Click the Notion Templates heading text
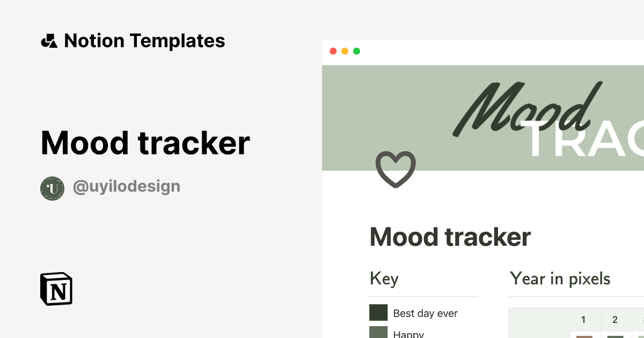644x338 pixels. (x=144, y=41)
